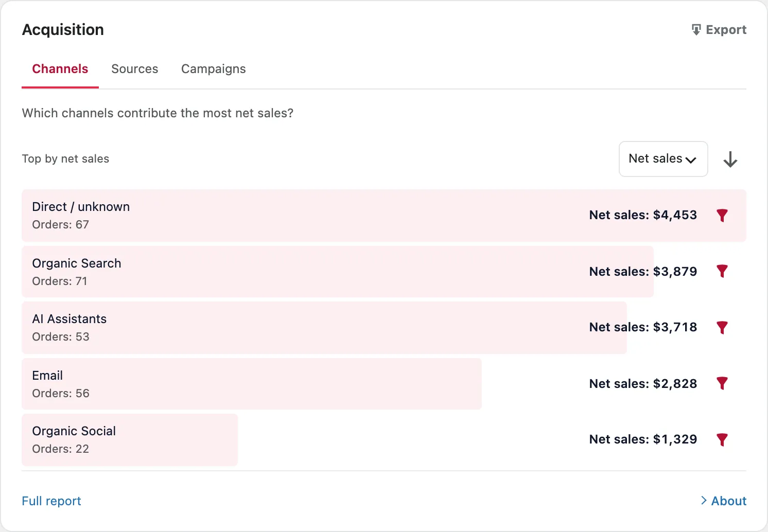Image resolution: width=768 pixels, height=532 pixels.
Task: Click the Acquisition heading
Action: click(x=63, y=30)
